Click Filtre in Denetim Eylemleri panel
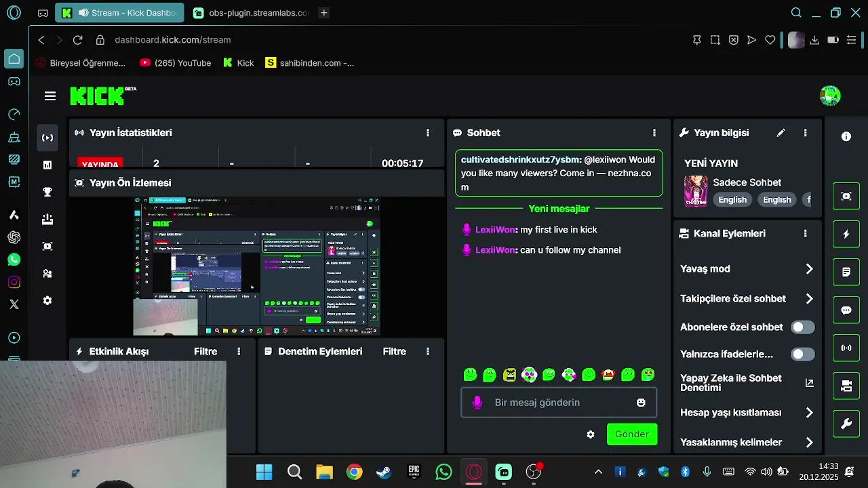 coord(395,352)
